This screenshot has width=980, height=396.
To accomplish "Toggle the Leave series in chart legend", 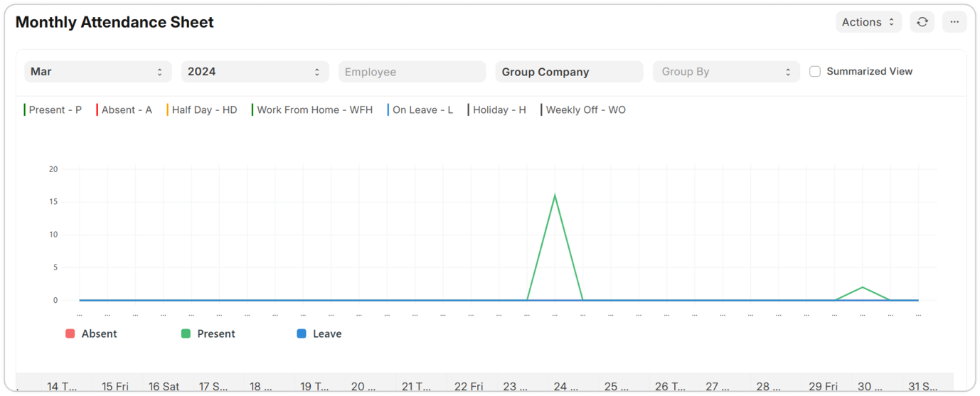I will [x=326, y=333].
